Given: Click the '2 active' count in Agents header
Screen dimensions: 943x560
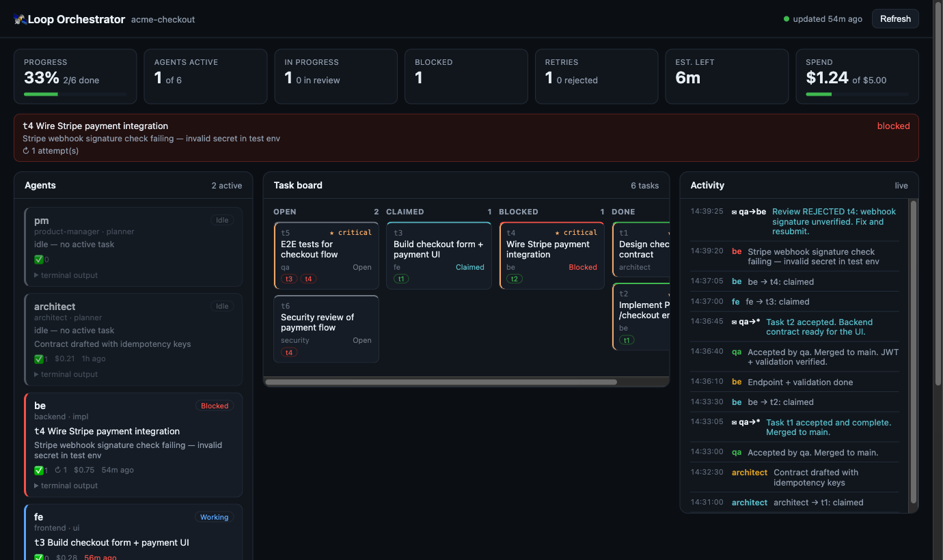Looking at the screenshot, I should point(227,186).
